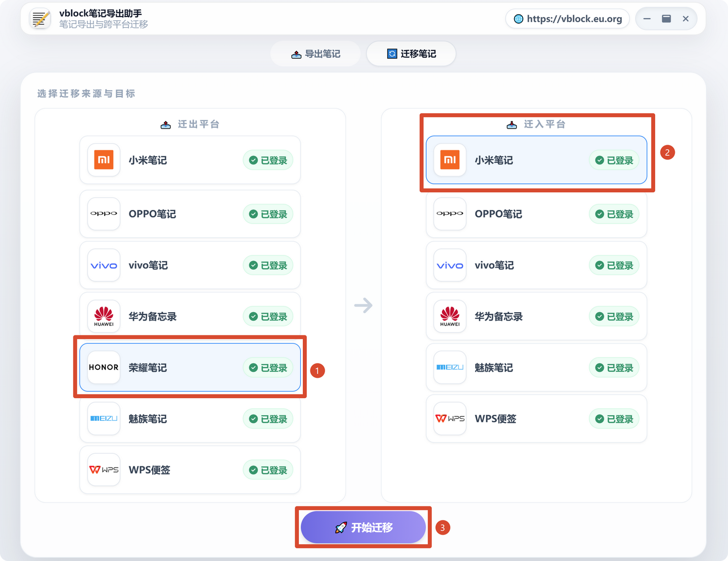This screenshot has height=561, width=728.
Task: Click 已登录 badge for source 荣耀笔记
Action: pos(268,368)
